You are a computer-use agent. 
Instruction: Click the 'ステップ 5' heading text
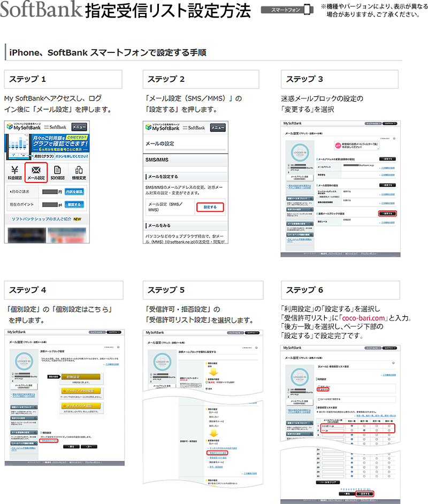click(166, 290)
